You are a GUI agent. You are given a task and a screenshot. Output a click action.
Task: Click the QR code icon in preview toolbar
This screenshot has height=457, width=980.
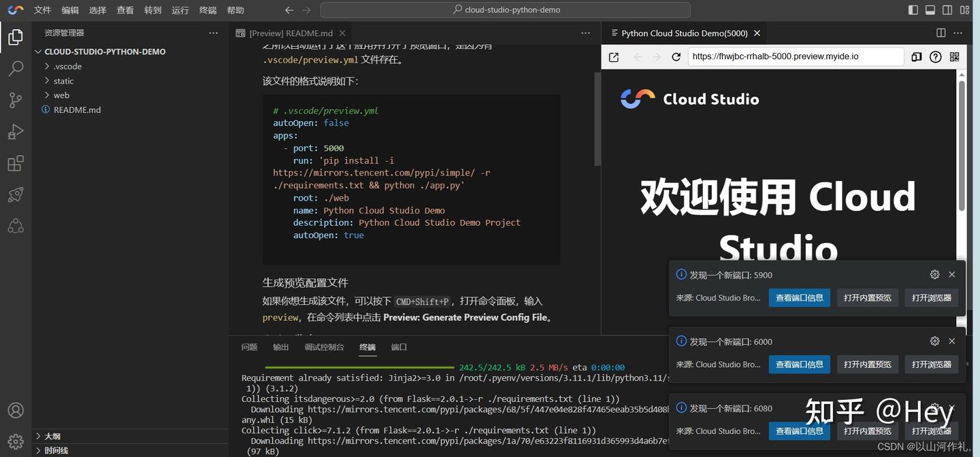click(x=954, y=56)
